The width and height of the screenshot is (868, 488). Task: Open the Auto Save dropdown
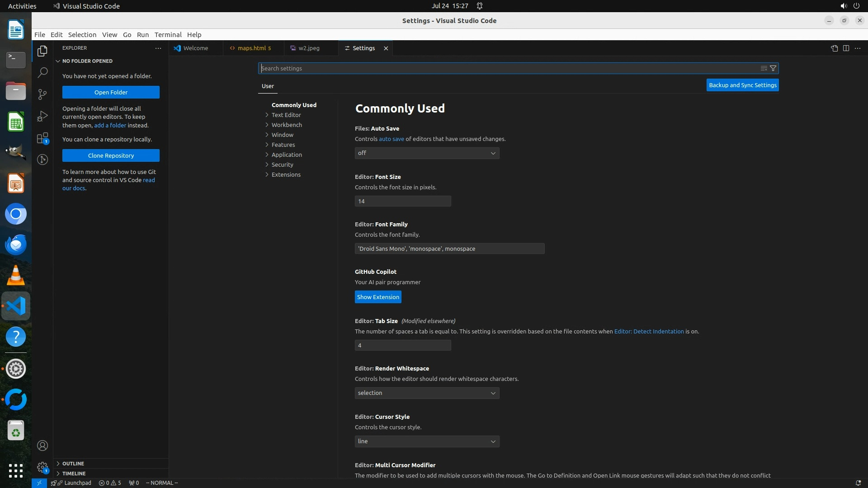427,153
